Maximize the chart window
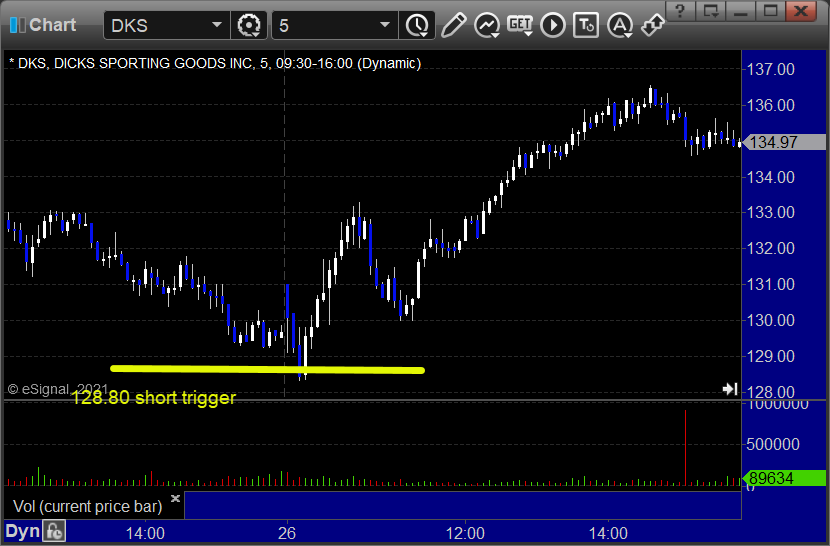The height and width of the screenshot is (546, 830). click(770, 10)
